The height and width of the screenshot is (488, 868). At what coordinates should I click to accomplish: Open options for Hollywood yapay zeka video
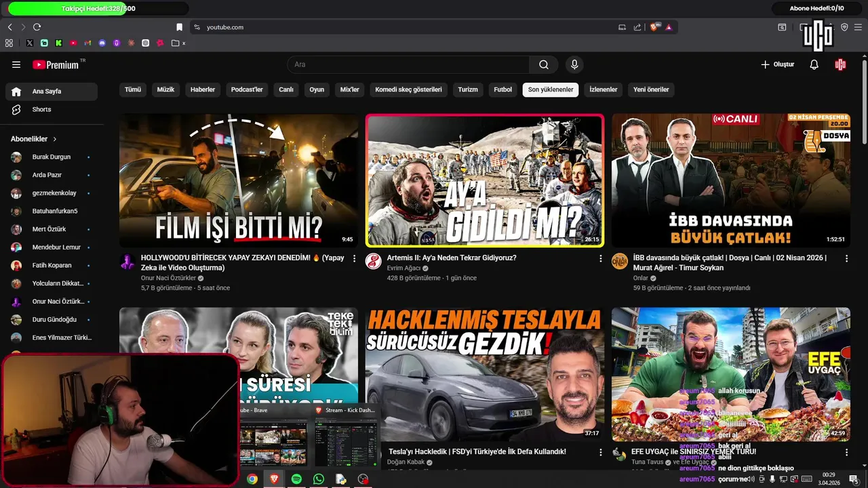point(354,259)
